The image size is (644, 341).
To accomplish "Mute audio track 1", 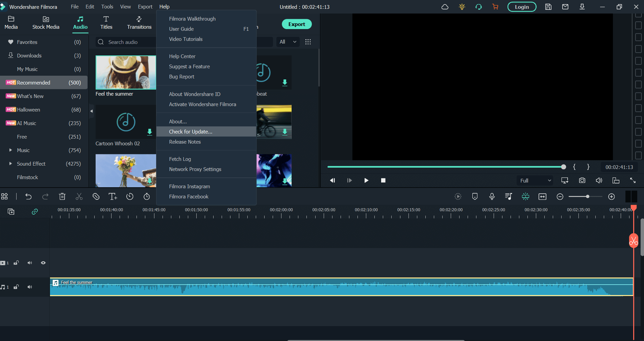I will point(30,287).
